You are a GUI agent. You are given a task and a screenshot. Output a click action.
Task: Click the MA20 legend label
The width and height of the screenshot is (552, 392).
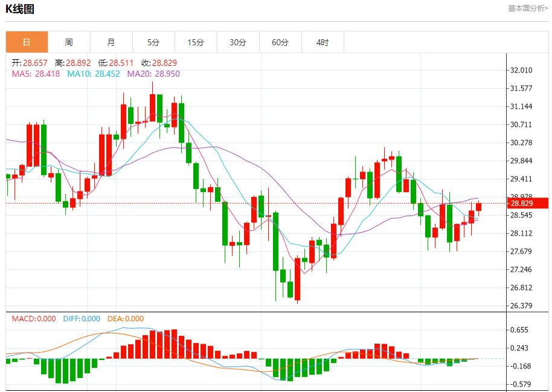point(153,74)
